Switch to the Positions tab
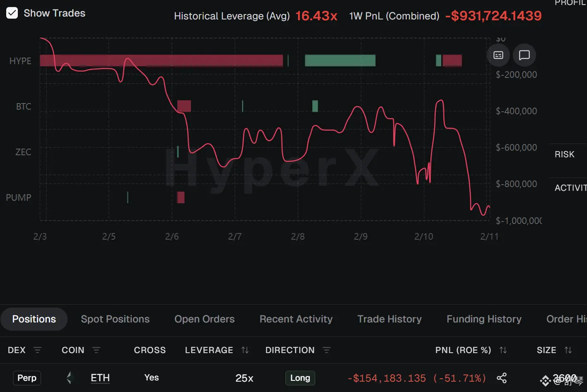Image resolution: width=587 pixels, height=392 pixels. coord(34,319)
